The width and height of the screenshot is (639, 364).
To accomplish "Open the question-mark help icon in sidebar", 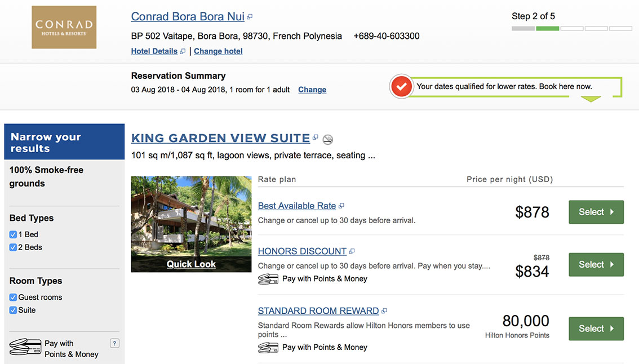I will [114, 343].
